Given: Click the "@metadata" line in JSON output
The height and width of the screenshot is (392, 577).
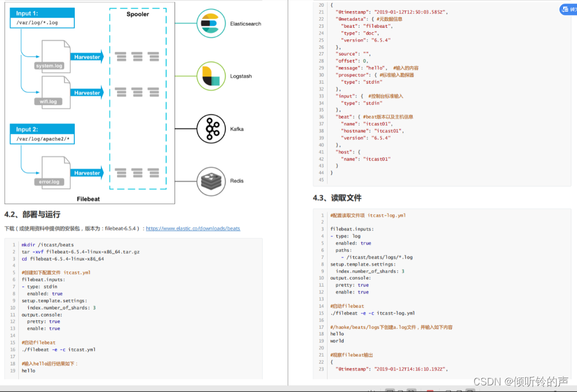Looking at the screenshot, I should 369,19.
